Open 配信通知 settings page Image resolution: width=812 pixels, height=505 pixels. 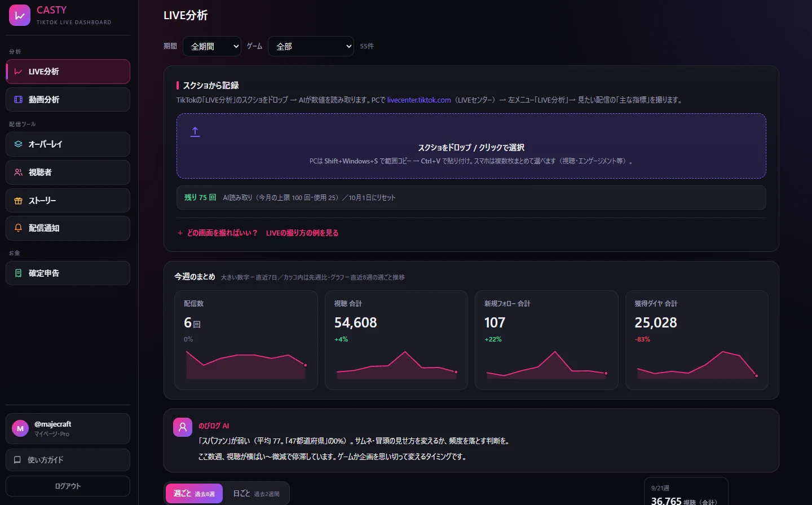point(68,228)
